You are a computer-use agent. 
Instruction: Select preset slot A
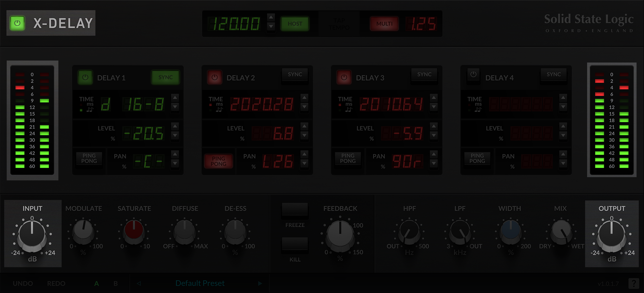tap(96, 284)
